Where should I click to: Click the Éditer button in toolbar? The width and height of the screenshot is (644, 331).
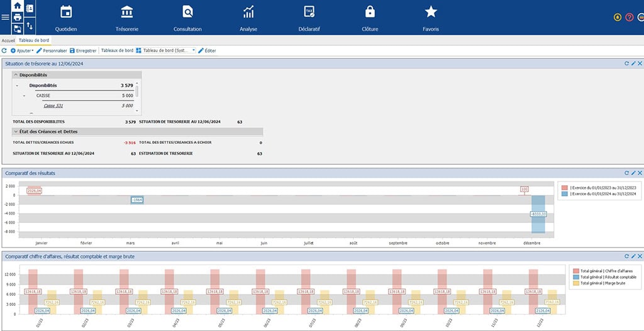[x=207, y=50]
